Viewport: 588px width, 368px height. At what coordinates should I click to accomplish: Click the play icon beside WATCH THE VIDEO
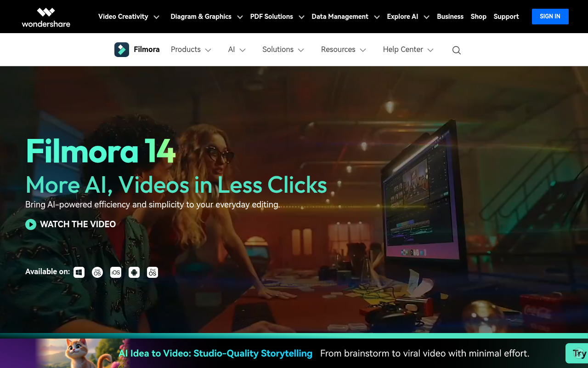click(x=31, y=224)
